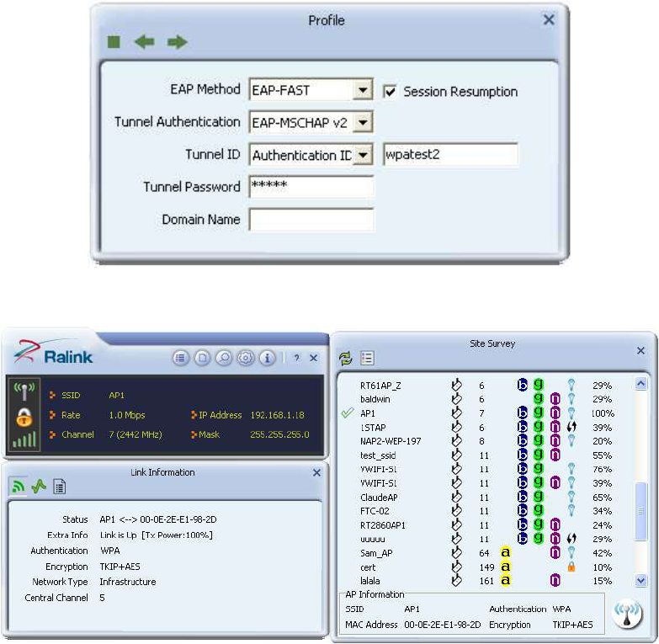Click the Tunnel Password field
The image size is (659, 644).
coord(311,187)
